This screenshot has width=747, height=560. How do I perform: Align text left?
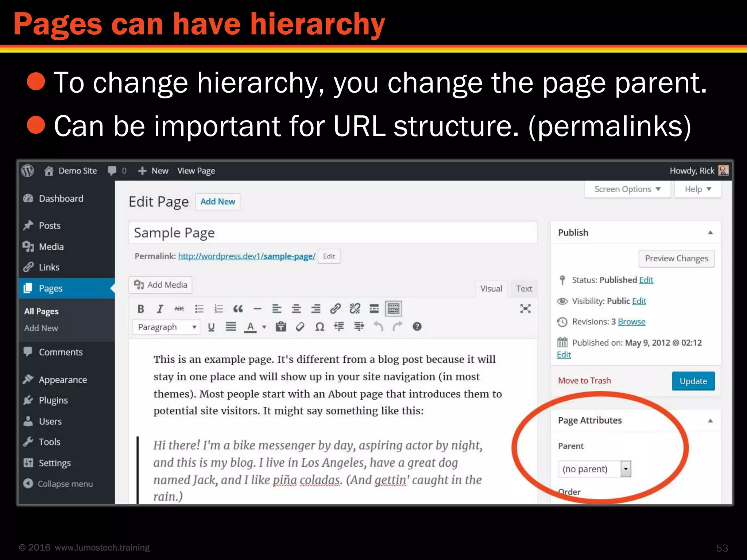pyautogui.click(x=277, y=309)
